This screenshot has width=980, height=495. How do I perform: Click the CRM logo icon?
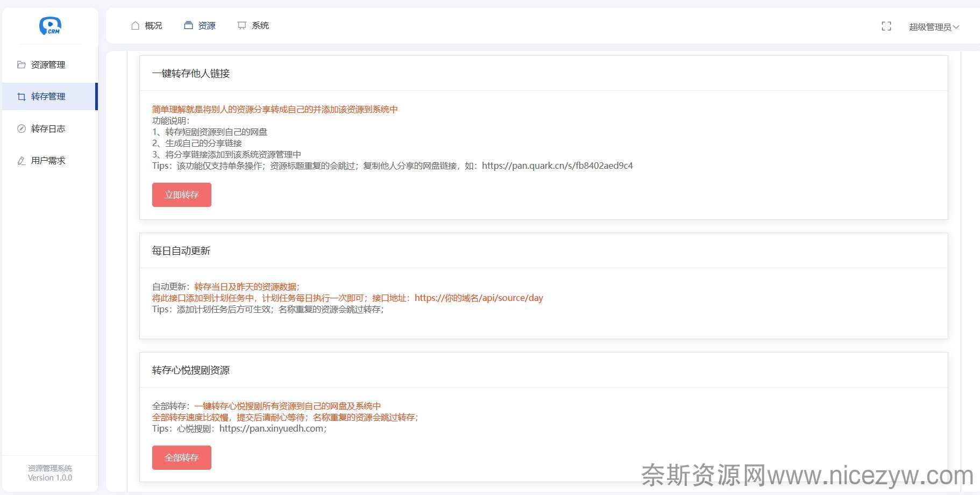point(50,26)
